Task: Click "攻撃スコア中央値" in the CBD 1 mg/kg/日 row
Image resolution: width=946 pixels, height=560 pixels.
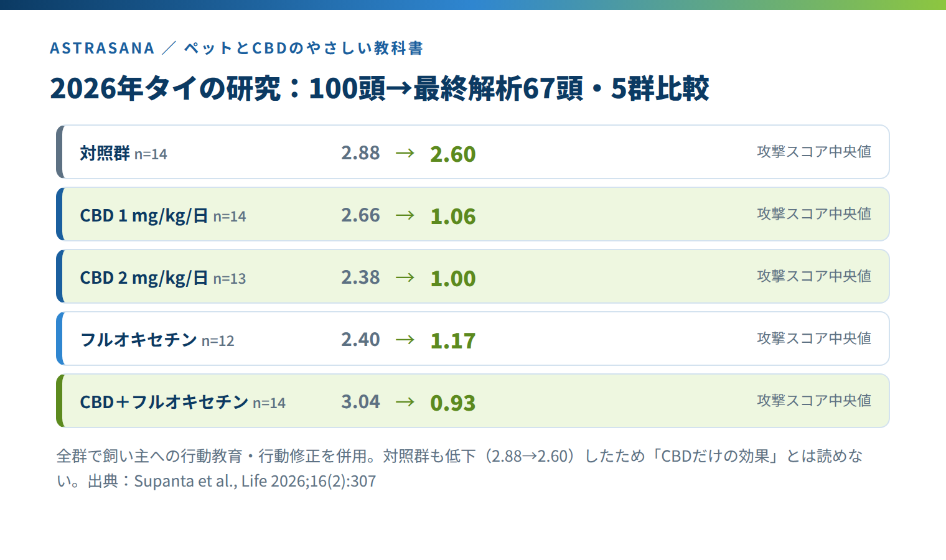Action: (x=814, y=214)
